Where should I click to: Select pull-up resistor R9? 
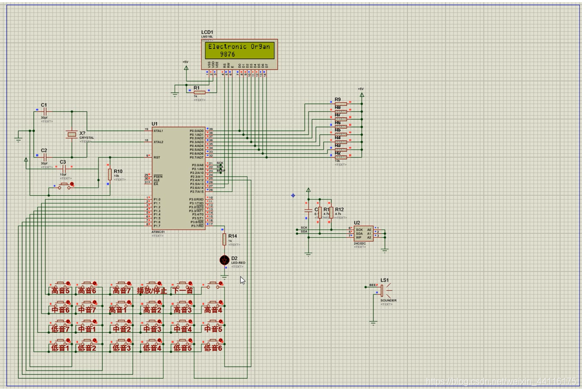[x=340, y=104]
